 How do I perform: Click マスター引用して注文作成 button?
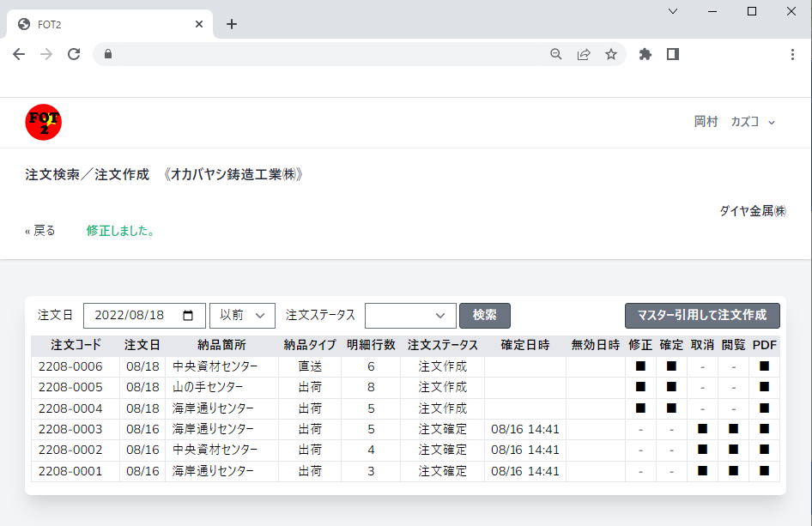coord(702,315)
